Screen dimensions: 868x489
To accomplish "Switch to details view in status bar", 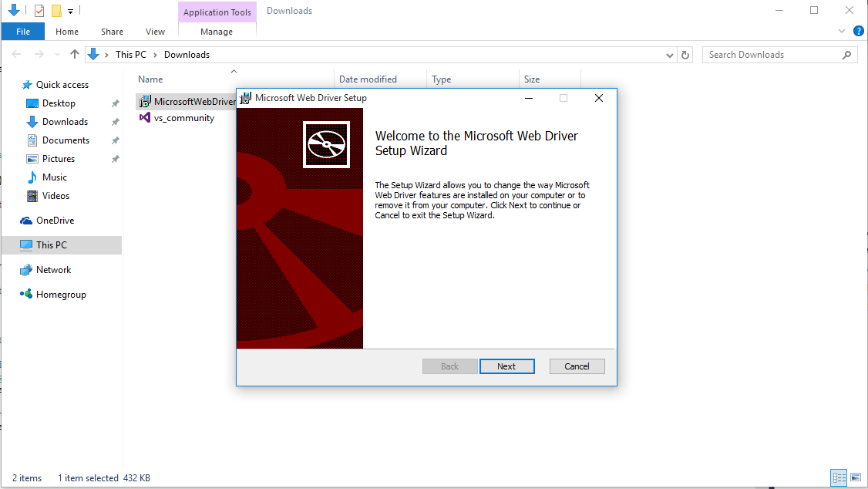I will point(839,477).
